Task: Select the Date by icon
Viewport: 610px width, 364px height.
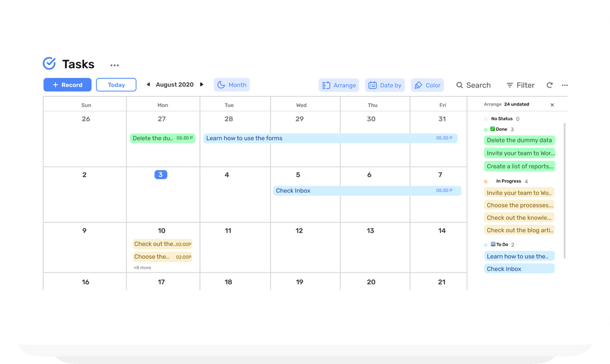Action: [x=373, y=85]
